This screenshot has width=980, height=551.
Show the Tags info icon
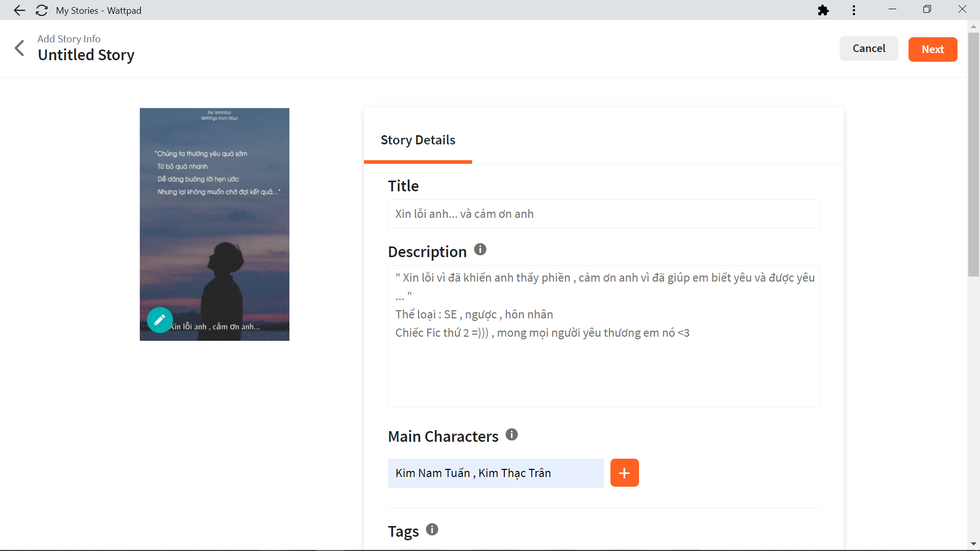(x=432, y=530)
